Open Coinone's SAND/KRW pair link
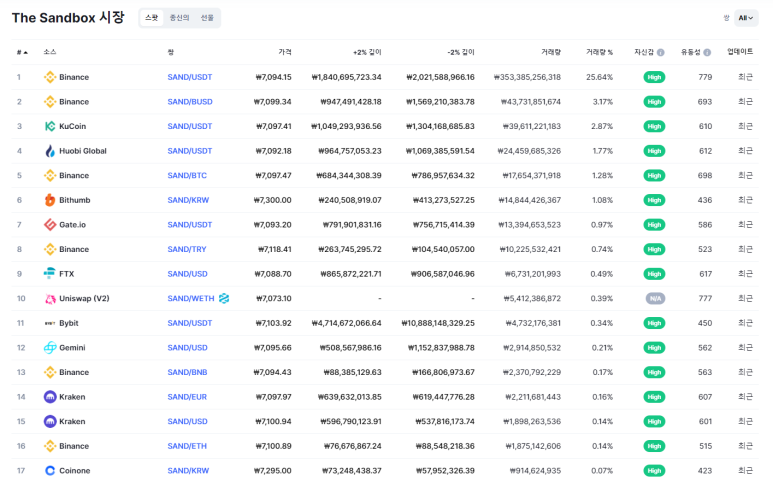Viewport: 773px width, 481px height. [188, 471]
